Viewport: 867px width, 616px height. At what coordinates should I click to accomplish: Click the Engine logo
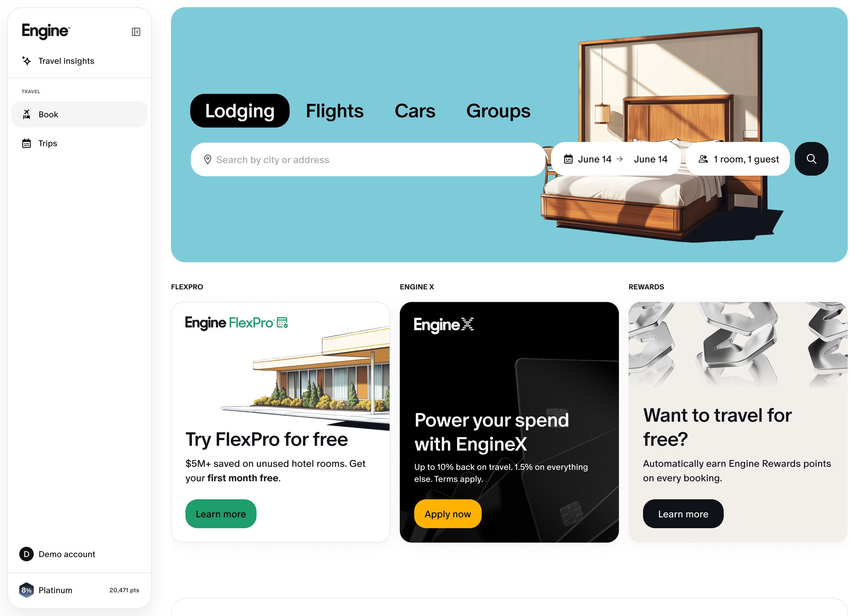(46, 31)
